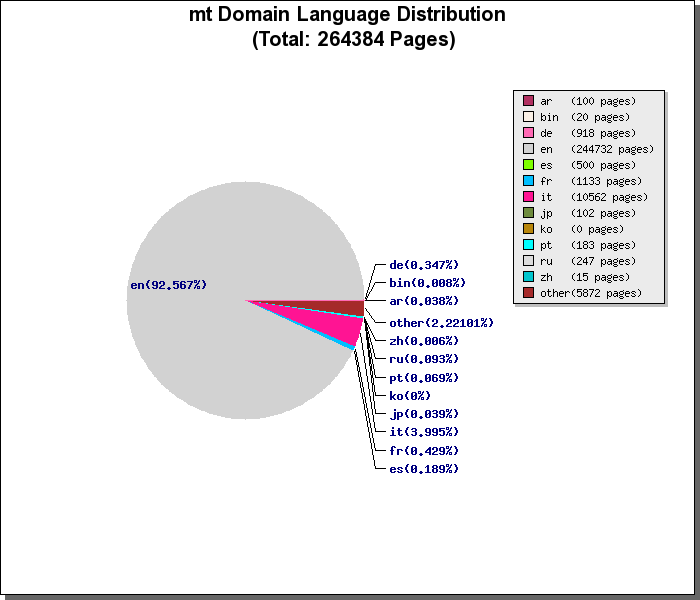This screenshot has width=700, height=600.
Task: Click the other legend color swatch
Action: pos(528,293)
